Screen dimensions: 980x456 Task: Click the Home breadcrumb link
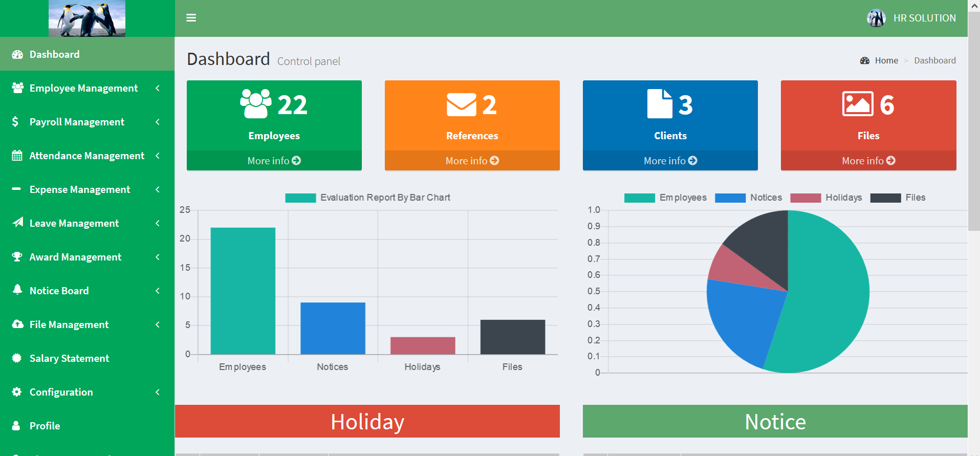(x=886, y=60)
